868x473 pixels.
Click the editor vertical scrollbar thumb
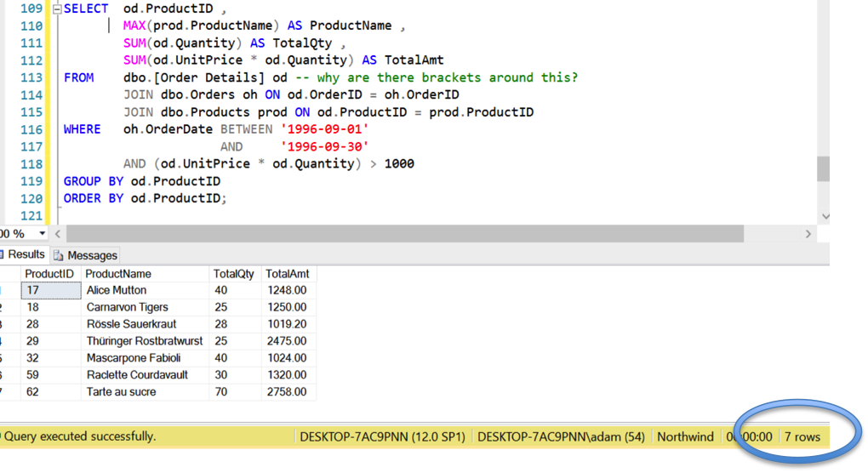point(823,168)
